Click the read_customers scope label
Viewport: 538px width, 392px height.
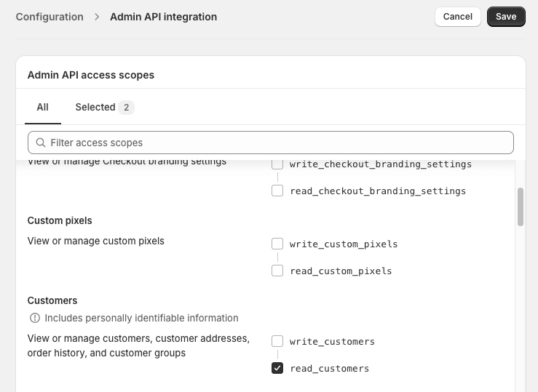tap(329, 369)
